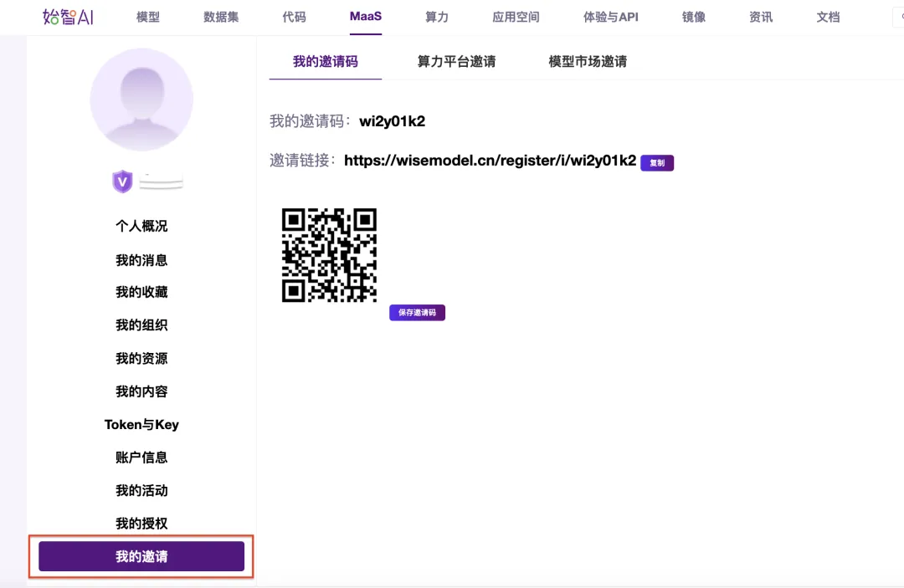
Task: Click the 始智AI logo
Action: coord(68,17)
